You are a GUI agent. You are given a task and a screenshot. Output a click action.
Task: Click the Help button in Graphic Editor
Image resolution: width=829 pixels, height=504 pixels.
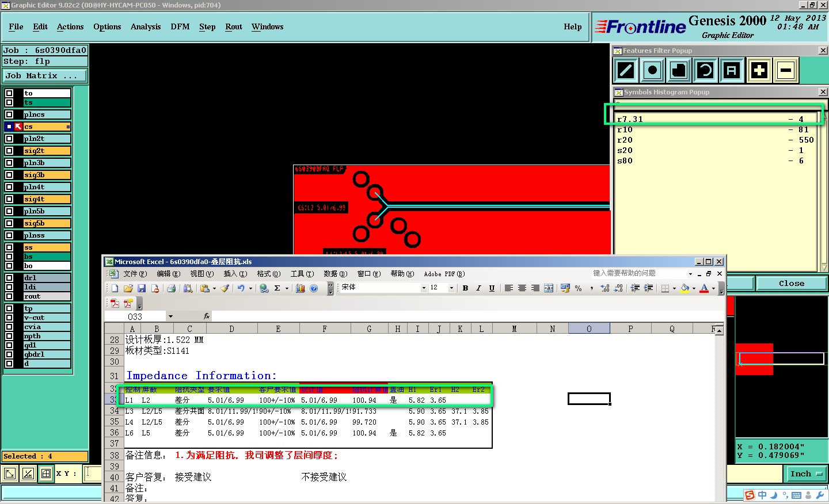[x=573, y=27]
